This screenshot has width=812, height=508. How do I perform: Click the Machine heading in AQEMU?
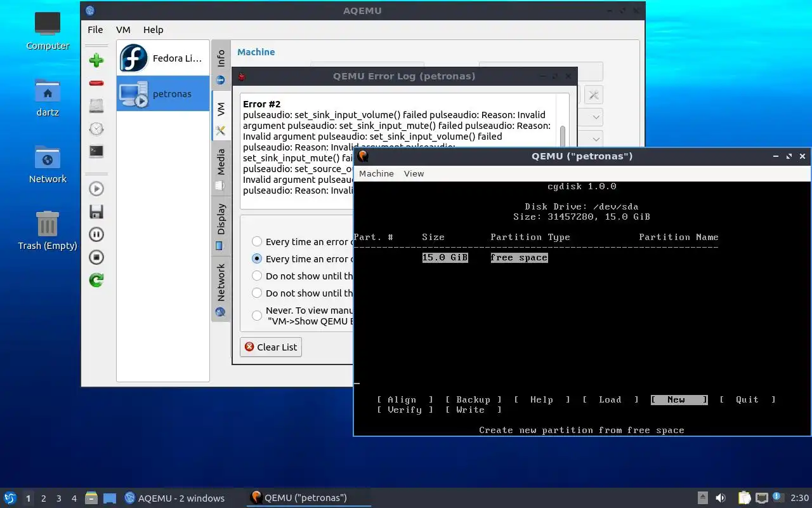coord(256,52)
